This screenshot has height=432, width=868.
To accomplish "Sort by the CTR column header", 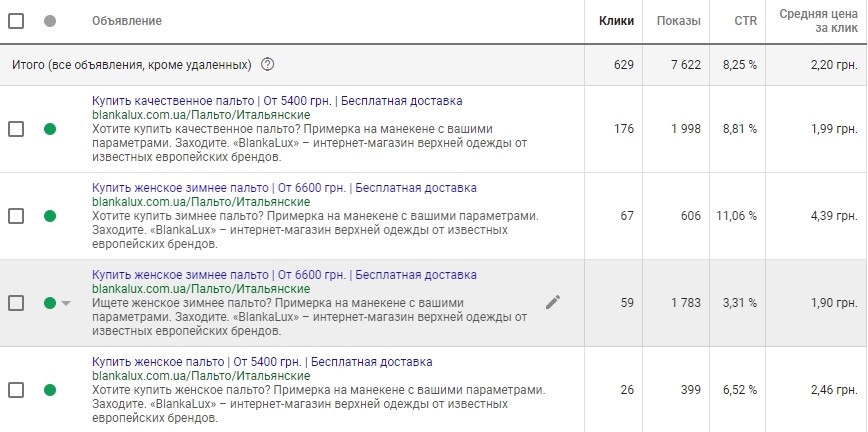I will [x=745, y=21].
